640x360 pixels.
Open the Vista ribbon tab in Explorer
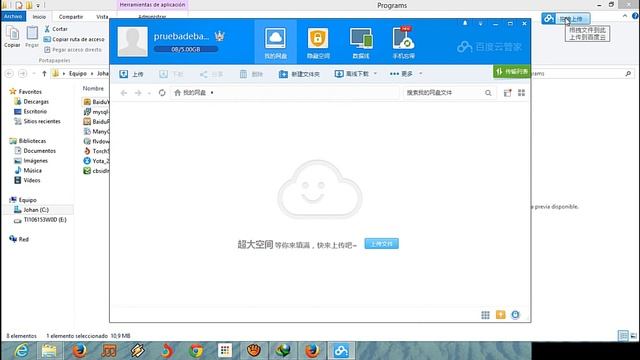(x=102, y=17)
